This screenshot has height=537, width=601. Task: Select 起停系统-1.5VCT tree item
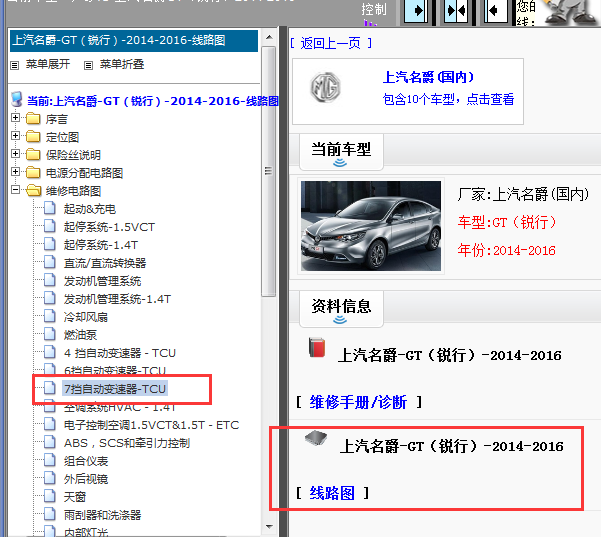click(x=109, y=227)
